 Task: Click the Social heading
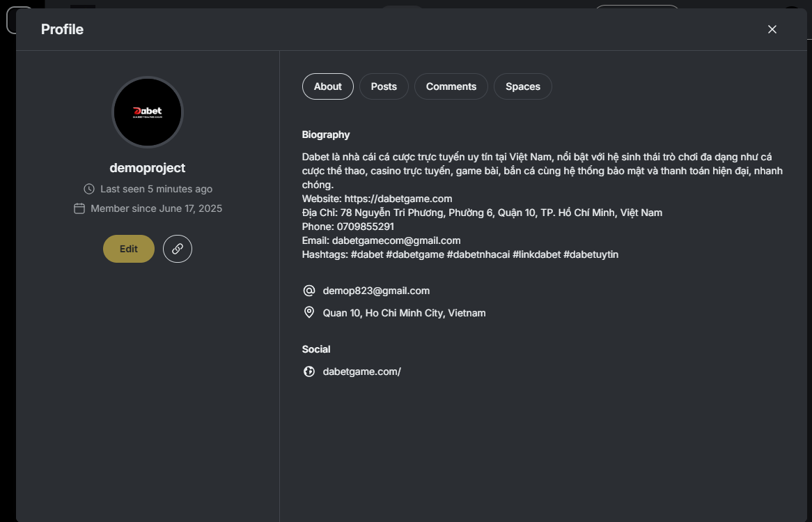(x=316, y=349)
